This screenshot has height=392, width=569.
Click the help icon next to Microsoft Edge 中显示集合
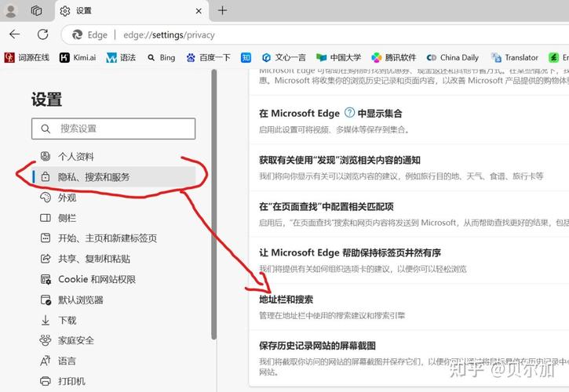click(349, 113)
